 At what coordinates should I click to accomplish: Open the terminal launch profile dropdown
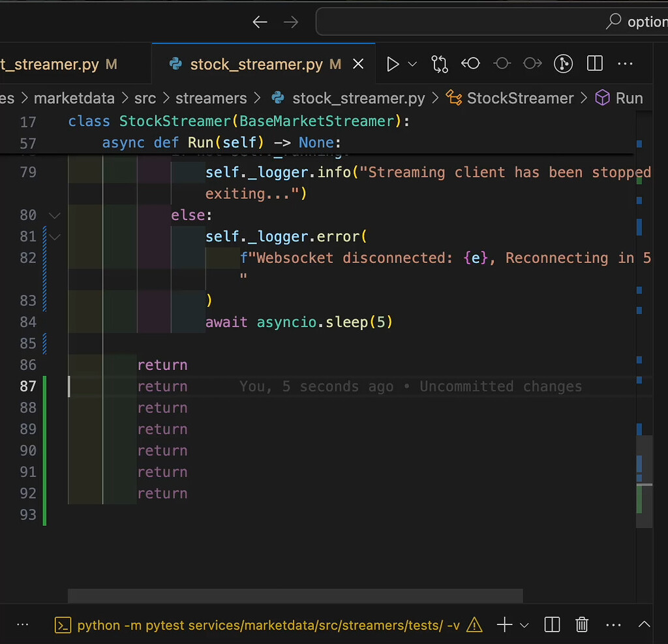pos(524,625)
